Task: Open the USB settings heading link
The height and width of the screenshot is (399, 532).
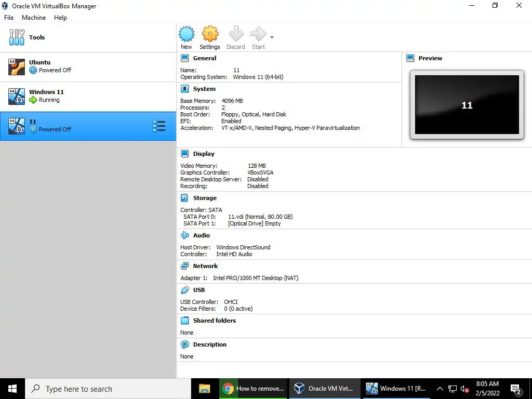Action: pyautogui.click(x=199, y=290)
